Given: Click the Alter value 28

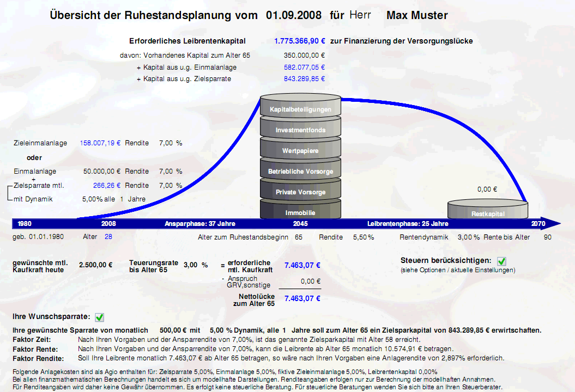Looking at the screenshot, I should [108, 237].
